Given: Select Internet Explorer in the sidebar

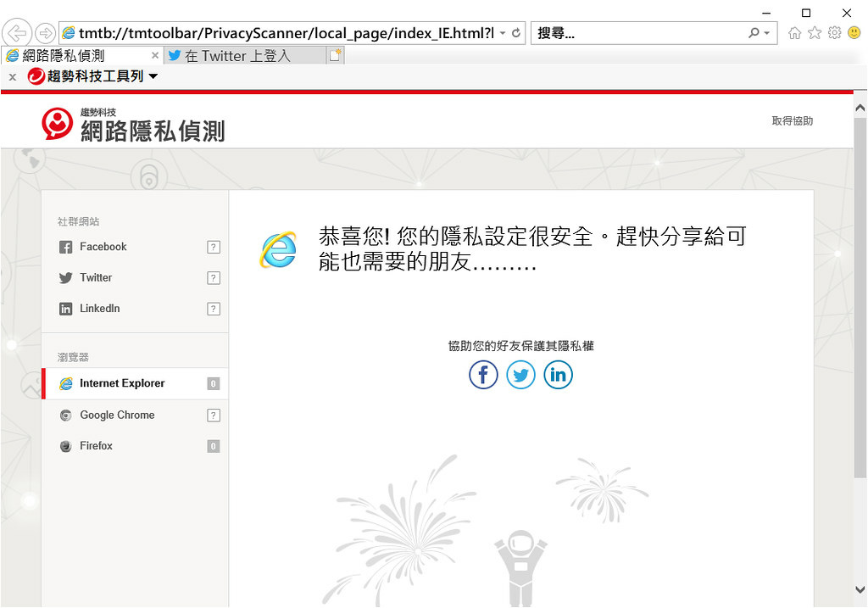Looking at the screenshot, I should point(135,383).
